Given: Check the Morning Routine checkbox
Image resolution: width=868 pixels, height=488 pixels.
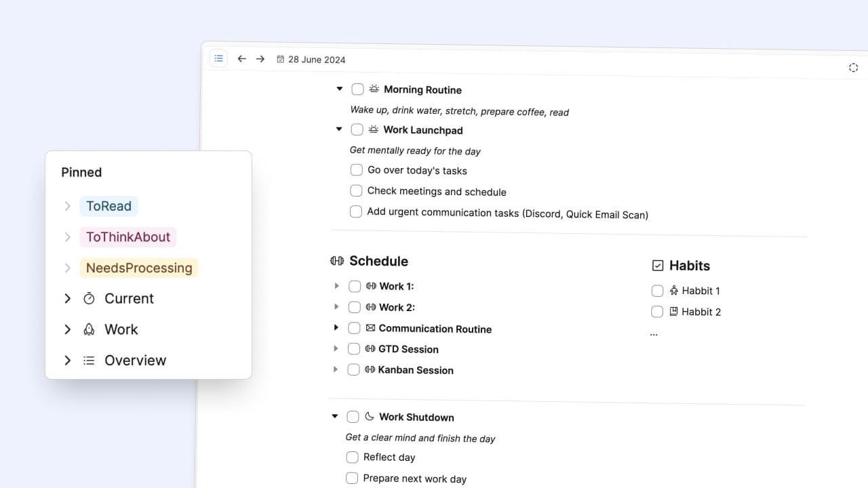Looking at the screenshot, I should click(357, 89).
